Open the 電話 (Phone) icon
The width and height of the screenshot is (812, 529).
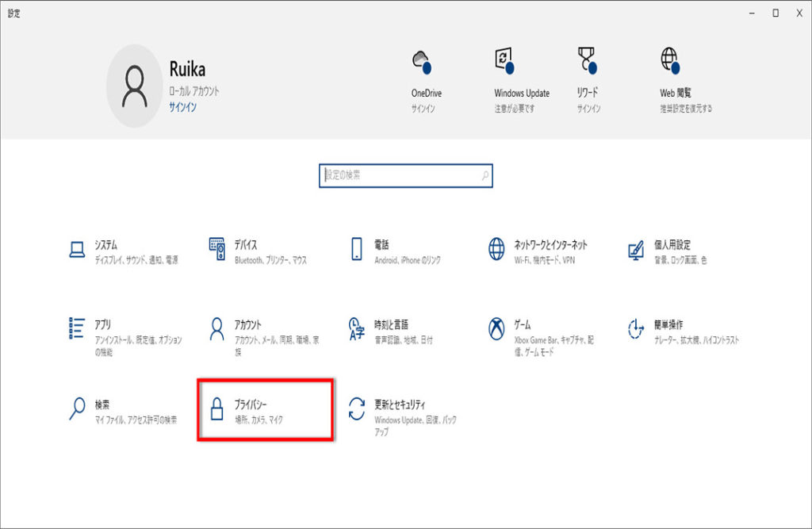[357, 249]
